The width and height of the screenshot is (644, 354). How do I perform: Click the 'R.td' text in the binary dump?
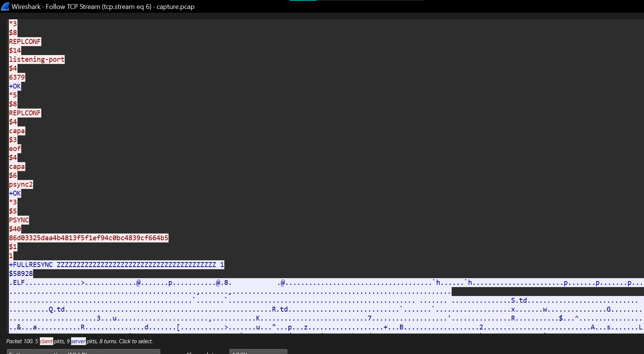(x=280, y=309)
